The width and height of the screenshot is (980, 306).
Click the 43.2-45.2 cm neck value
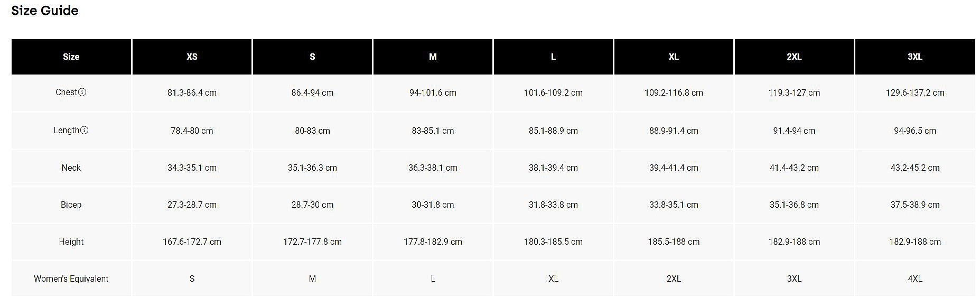[914, 168]
